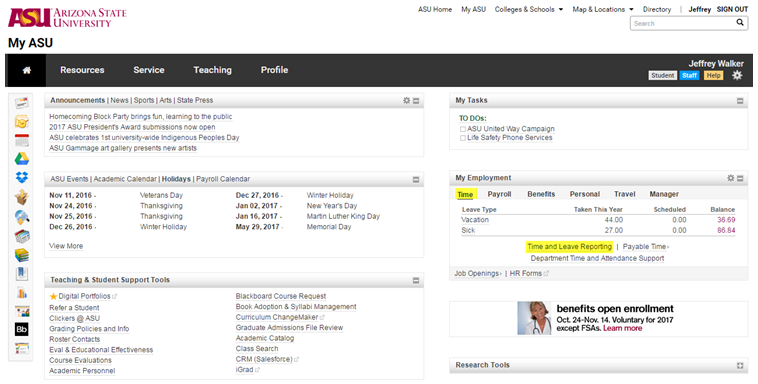Image resolution: width=758 pixels, height=384 pixels.
Task: Open the Gmail envelope sidebar icon
Action: coord(21,103)
